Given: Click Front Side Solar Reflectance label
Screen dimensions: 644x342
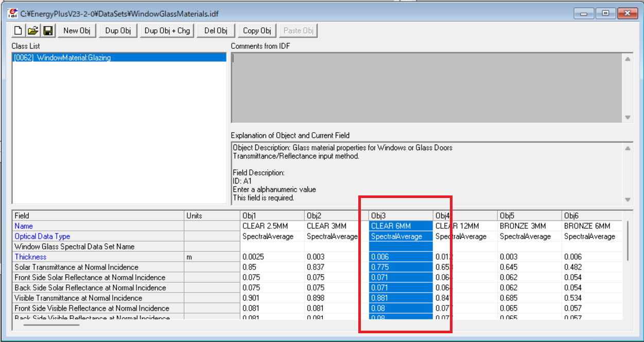Looking at the screenshot, I should coord(98,277).
